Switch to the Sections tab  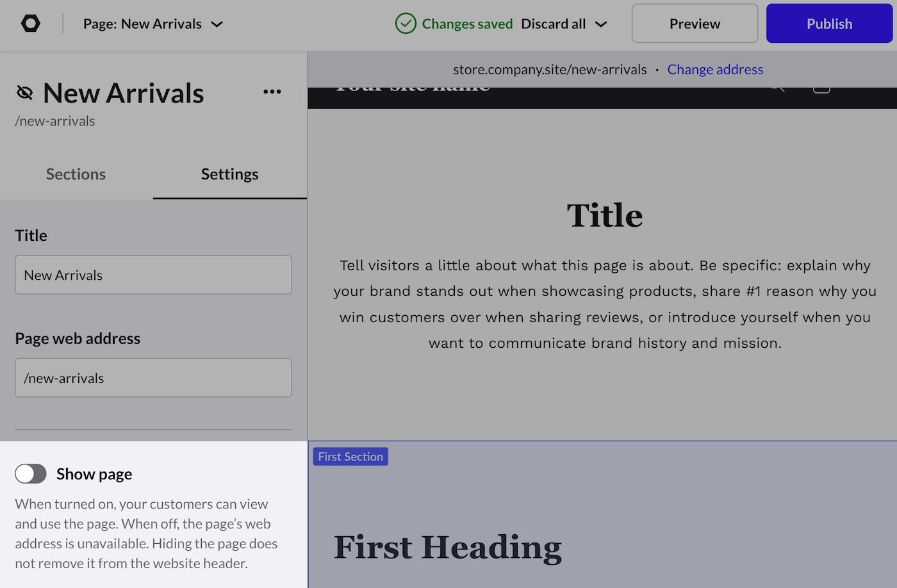coord(76,174)
